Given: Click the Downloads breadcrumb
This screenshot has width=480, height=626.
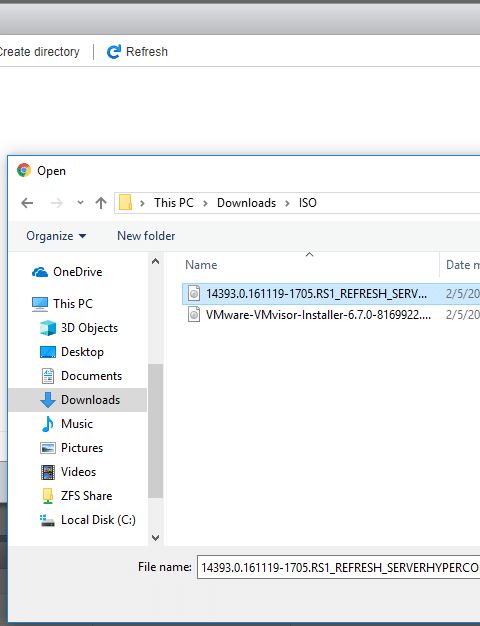Looking at the screenshot, I should (246, 203).
